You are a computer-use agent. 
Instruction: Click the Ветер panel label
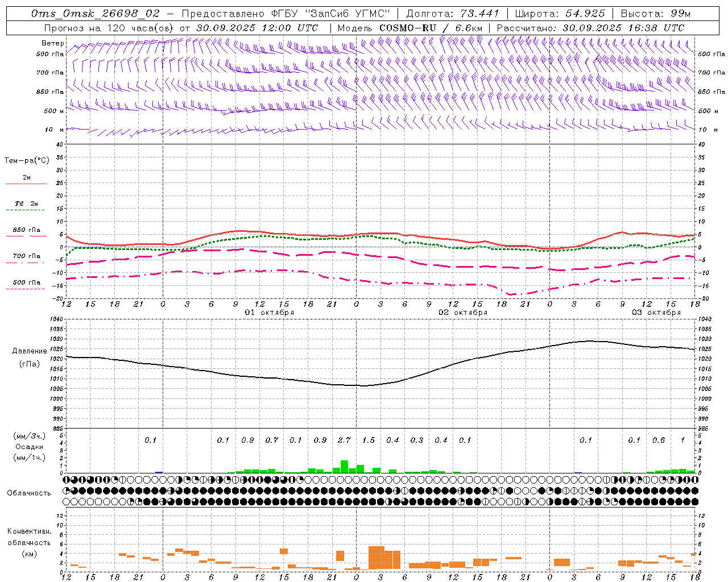coord(52,43)
